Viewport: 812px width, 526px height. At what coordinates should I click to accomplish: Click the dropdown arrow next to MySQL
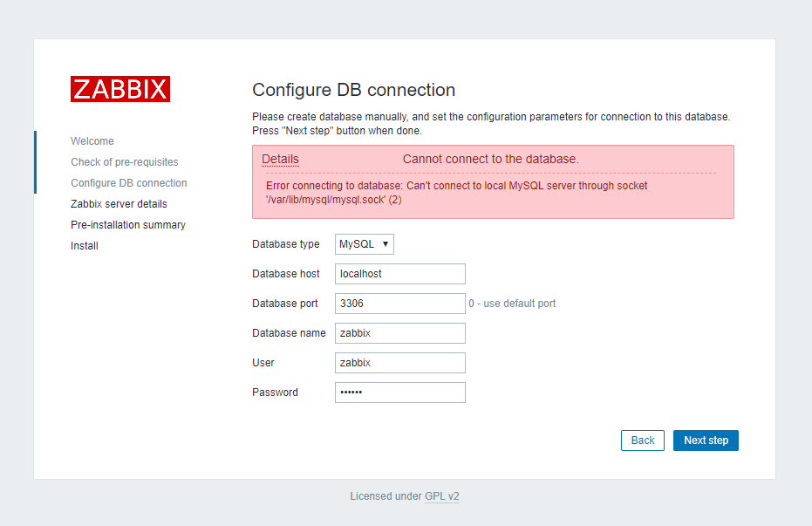pyautogui.click(x=385, y=244)
